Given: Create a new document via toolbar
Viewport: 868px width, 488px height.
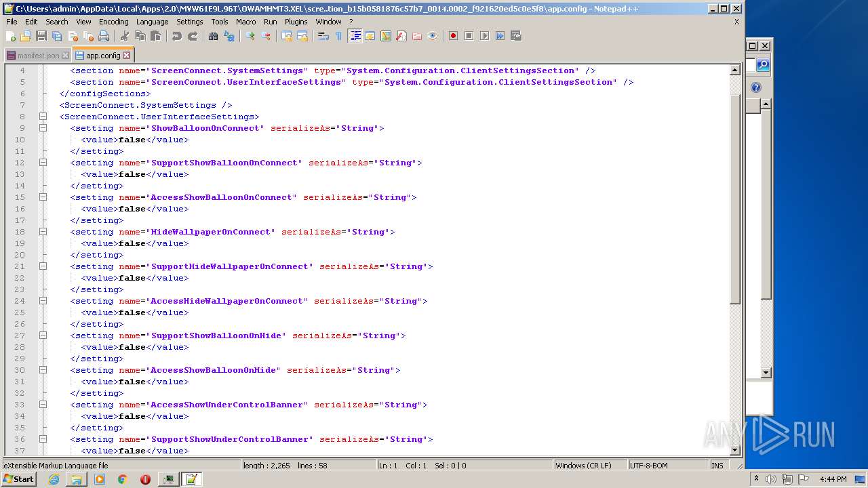Looking at the screenshot, I should 10,36.
